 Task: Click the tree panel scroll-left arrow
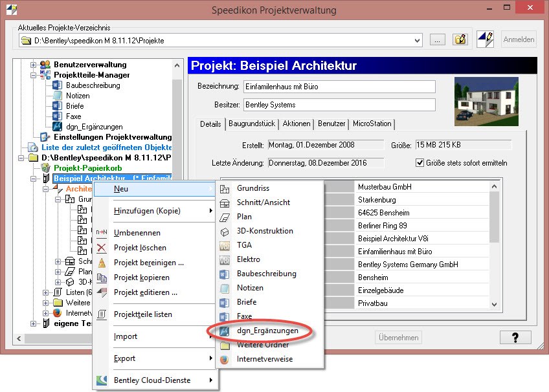[x=19, y=338]
